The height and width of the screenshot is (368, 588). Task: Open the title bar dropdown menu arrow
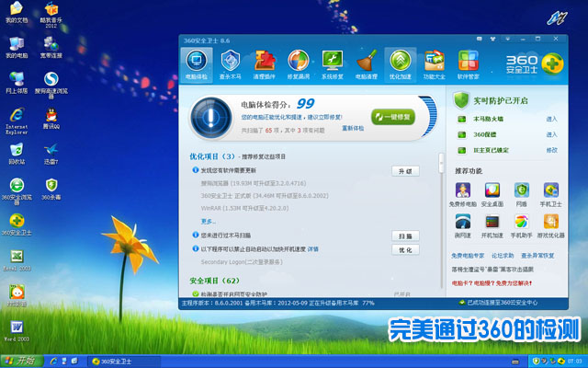[508, 39]
